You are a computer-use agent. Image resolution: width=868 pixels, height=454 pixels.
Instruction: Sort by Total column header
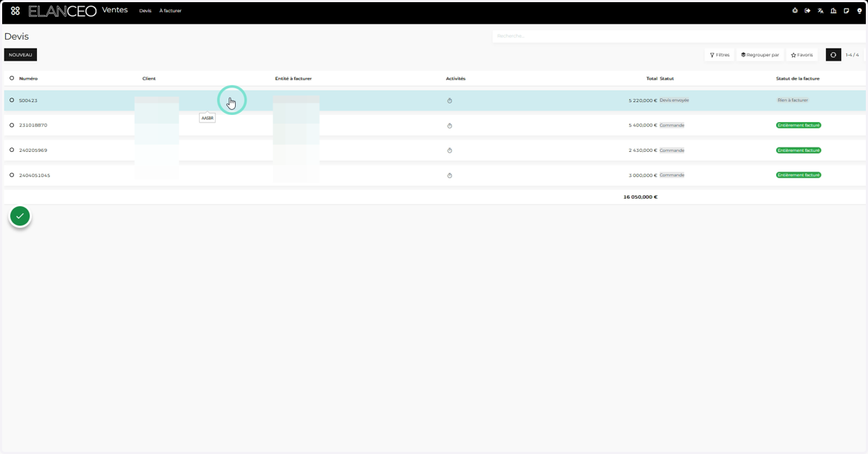[x=652, y=78]
